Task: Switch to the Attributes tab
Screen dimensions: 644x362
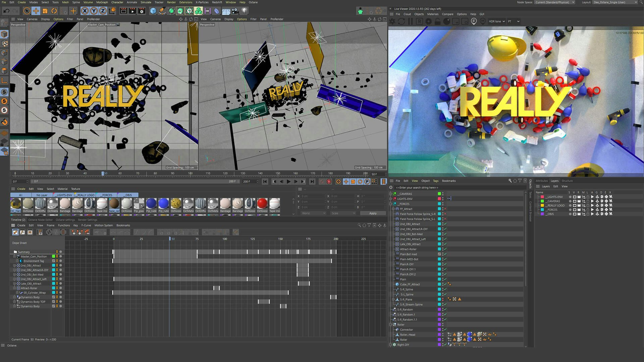Action: point(541,181)
